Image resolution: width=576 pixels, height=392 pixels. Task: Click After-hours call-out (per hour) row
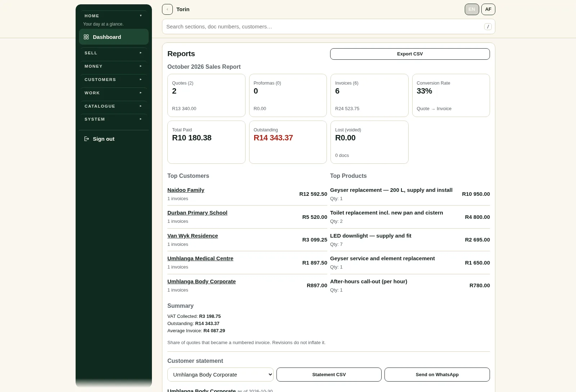coord(410,285)
